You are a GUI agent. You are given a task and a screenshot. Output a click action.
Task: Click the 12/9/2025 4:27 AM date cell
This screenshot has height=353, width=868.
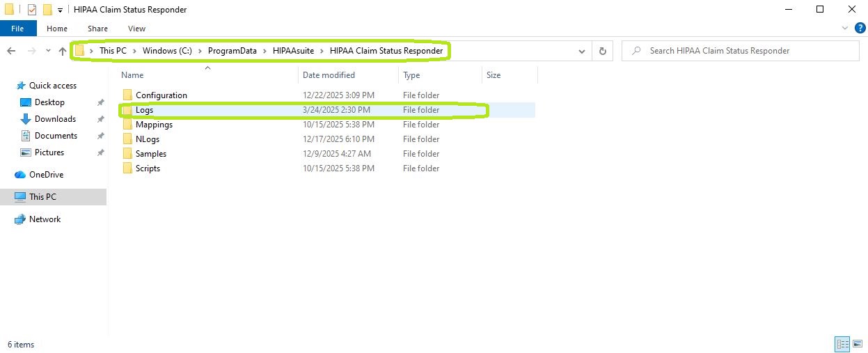coord(337,154)
